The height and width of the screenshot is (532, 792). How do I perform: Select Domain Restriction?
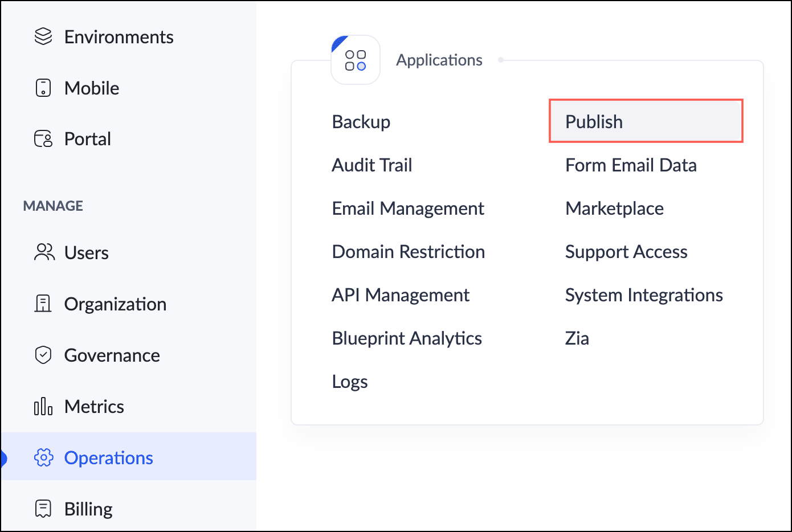408,252
